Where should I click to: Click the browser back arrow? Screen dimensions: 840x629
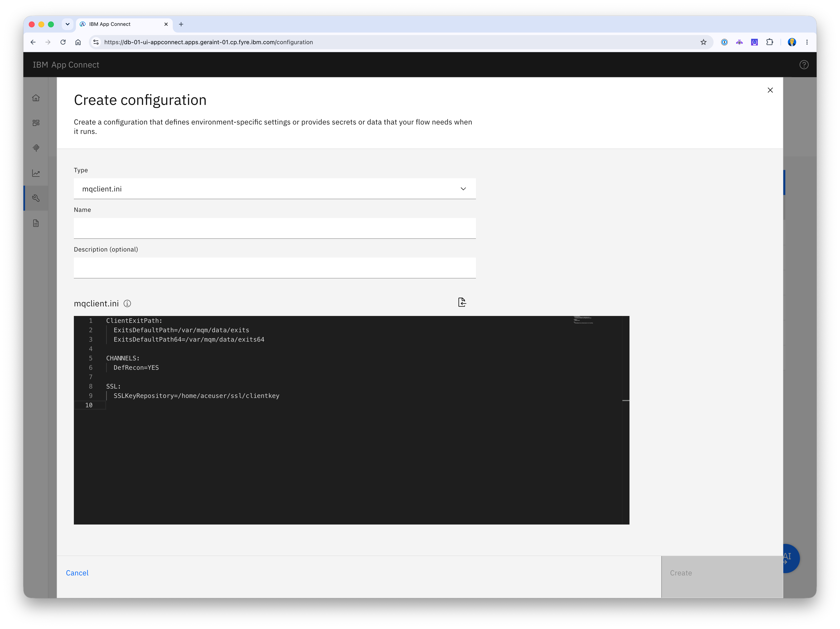[x=33, y=42]
